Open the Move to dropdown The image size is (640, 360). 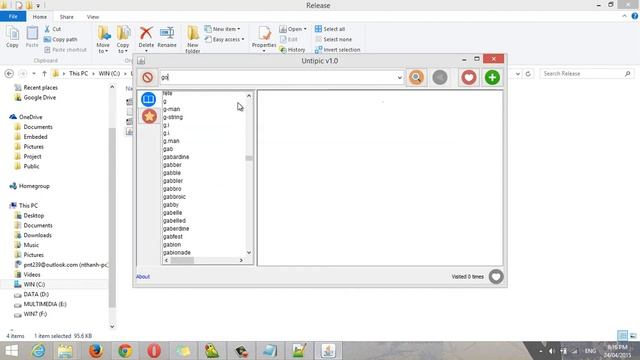103,48
